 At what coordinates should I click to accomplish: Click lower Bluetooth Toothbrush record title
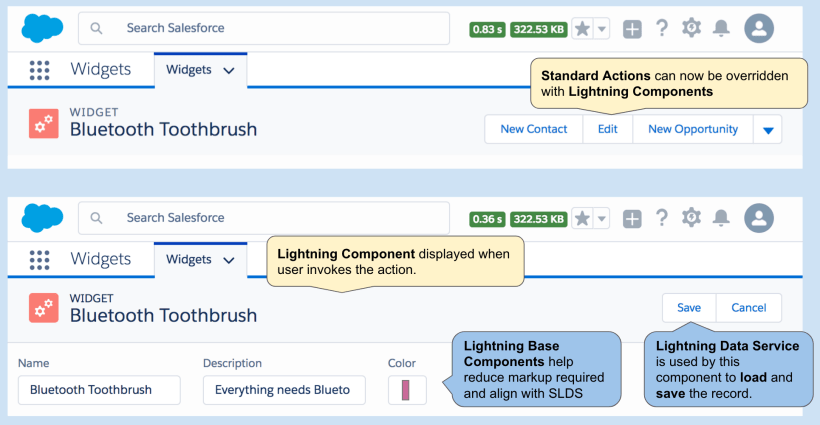click(x=164, y=316)
